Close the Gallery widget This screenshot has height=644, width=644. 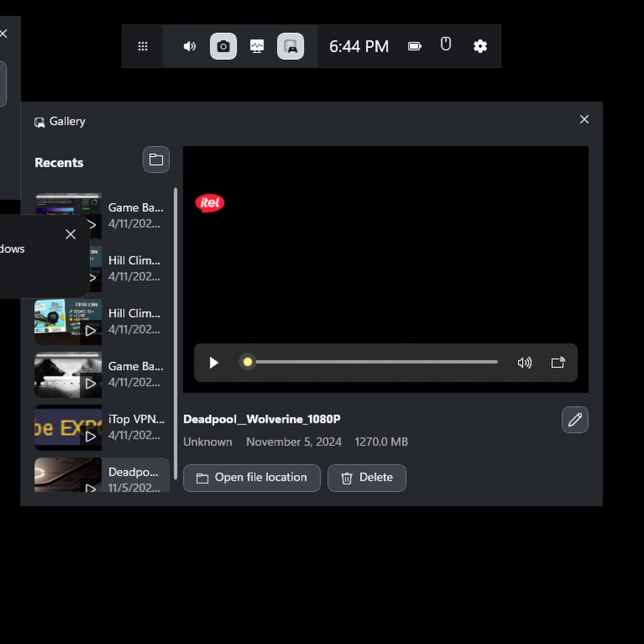(x=584, y=119)
